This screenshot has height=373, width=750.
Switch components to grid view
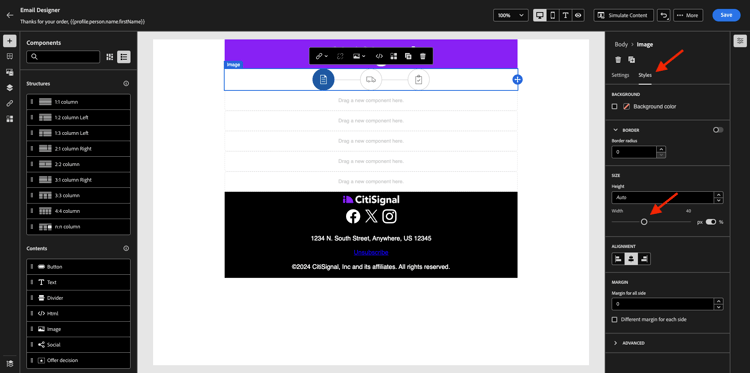pos(110,57)
